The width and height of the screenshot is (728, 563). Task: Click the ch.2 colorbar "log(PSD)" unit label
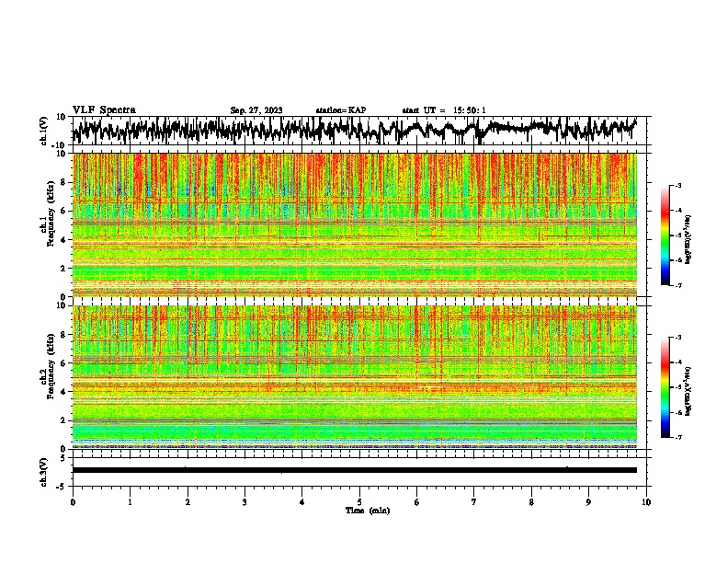[x=688, y=391]
